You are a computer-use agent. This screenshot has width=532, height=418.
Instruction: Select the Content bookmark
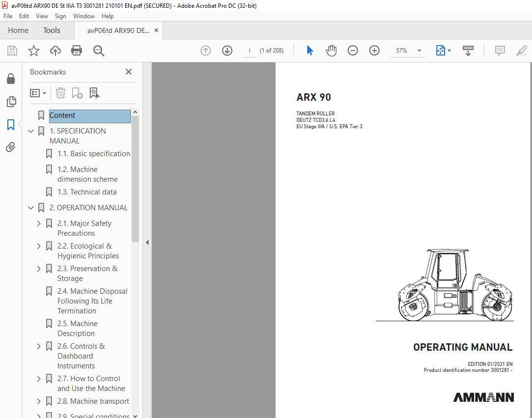[90, 115]
